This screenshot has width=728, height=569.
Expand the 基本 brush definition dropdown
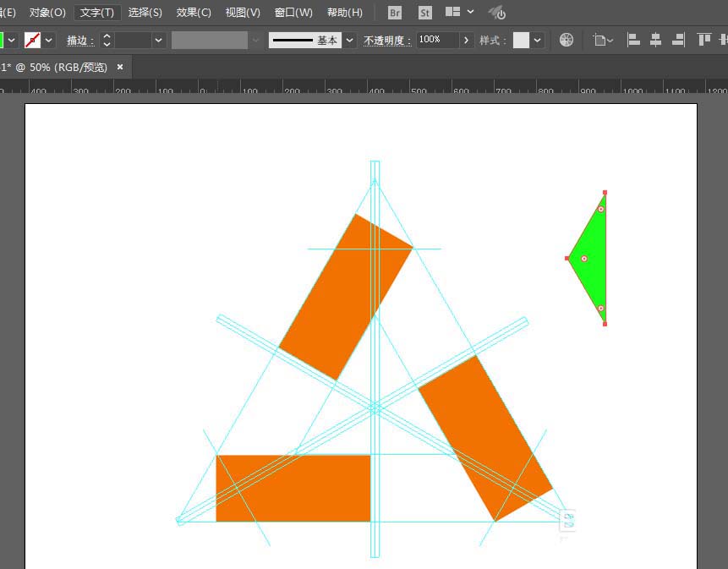349,41
